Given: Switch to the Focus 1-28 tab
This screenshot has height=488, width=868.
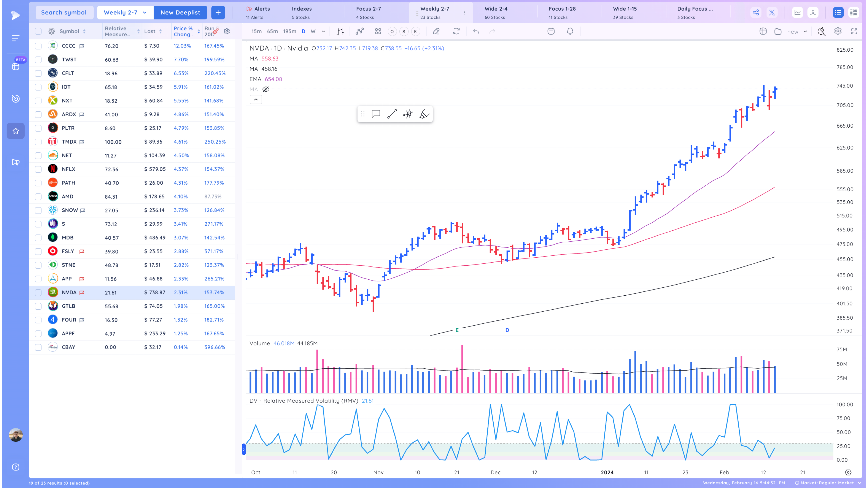Looking at the screenshot, I should click(562, 13).
